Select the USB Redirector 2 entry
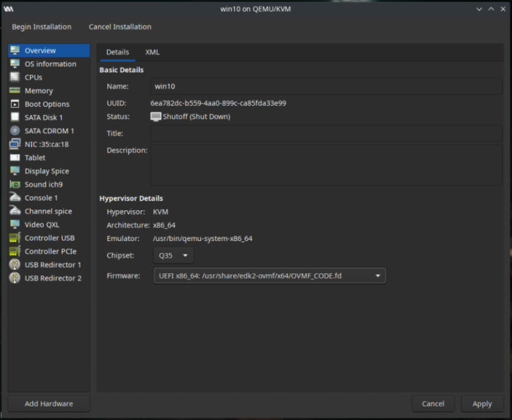This screenshot has height=420, width=512. [x=49, y=278]
